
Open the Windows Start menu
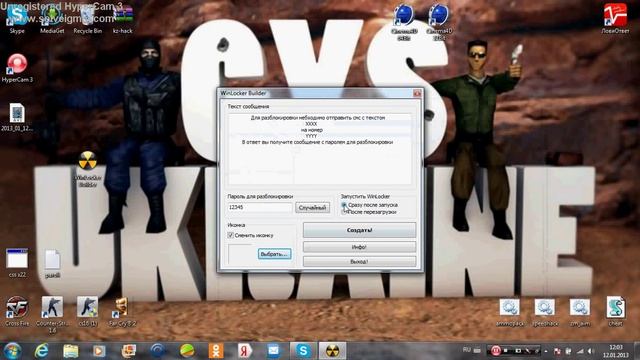tap(12, 351)
